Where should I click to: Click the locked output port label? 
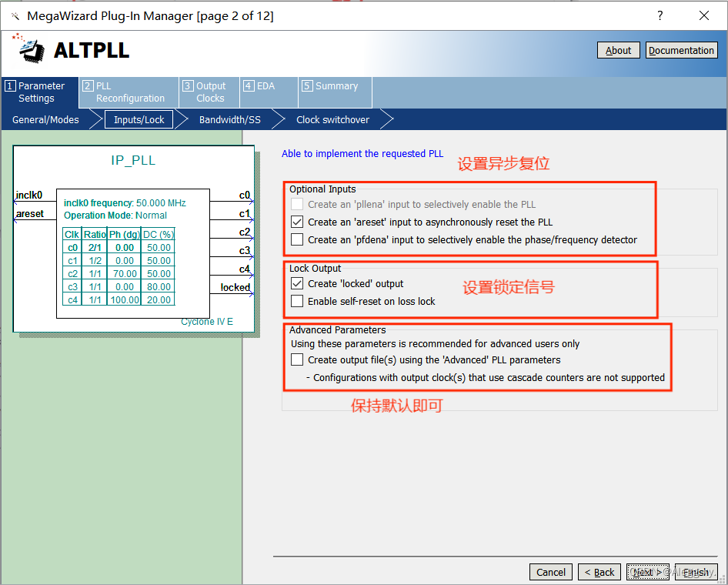(235, 287)
